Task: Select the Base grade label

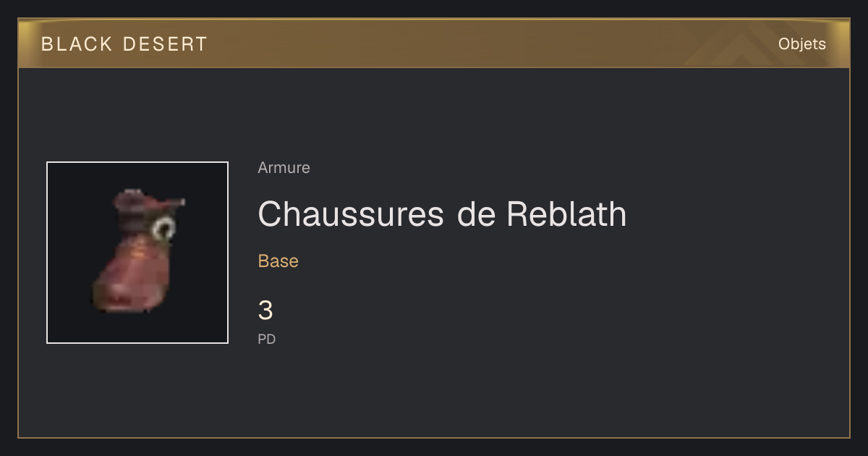Action: 278,261
